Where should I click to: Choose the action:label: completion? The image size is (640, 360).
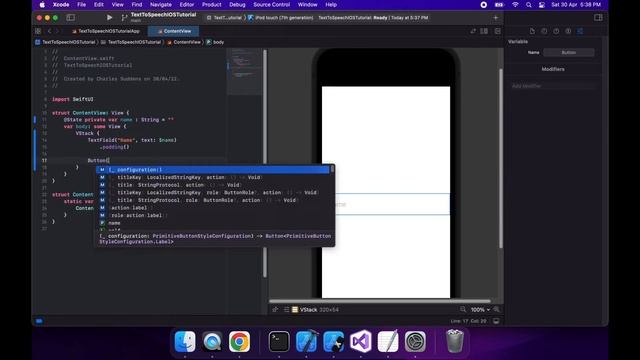coord(213,208)
